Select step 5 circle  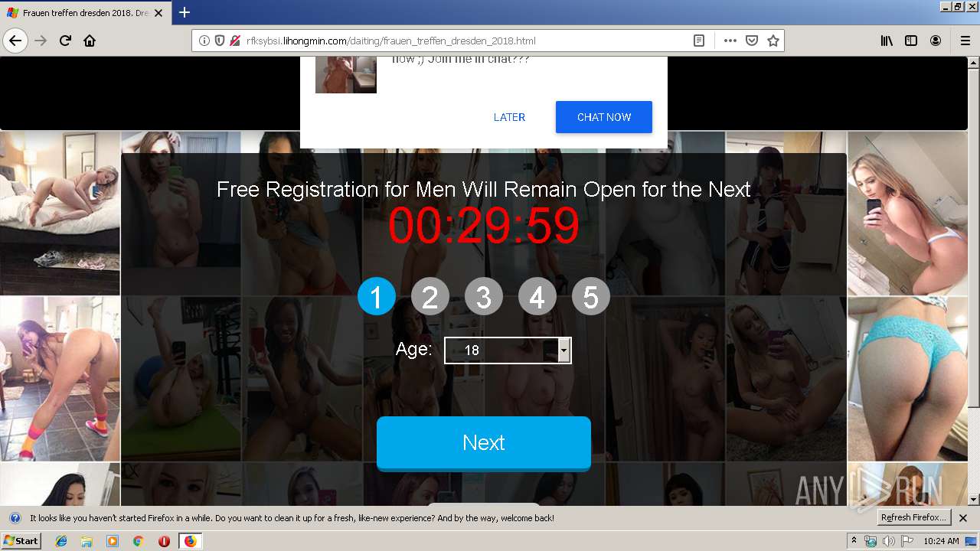(x=591, y=296)
